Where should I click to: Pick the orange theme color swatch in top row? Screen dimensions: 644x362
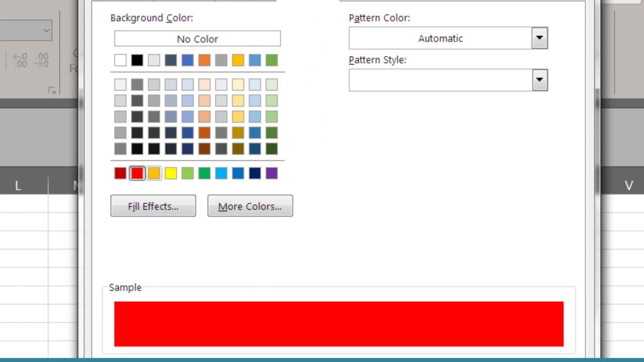tap(204, 60)
